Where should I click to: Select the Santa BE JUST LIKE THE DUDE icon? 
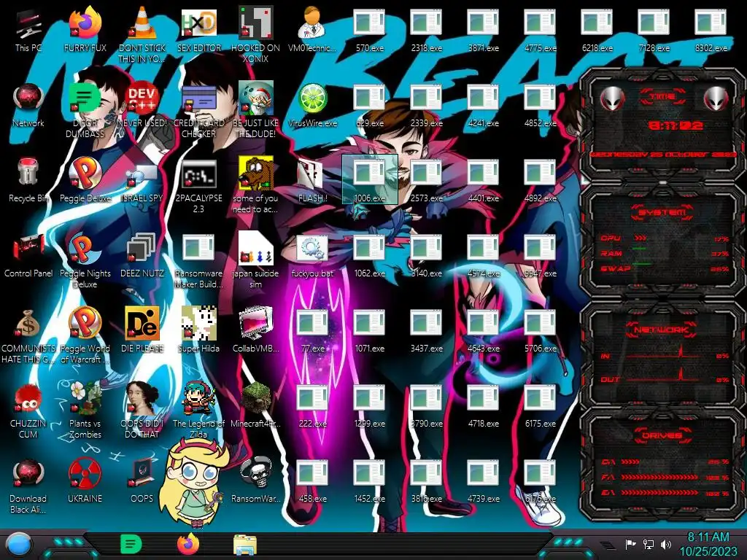[x=256, y=110]
